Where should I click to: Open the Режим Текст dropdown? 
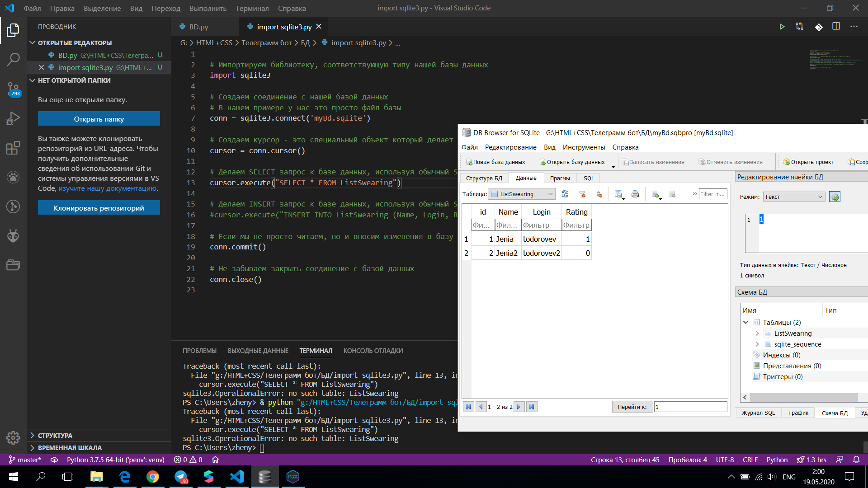tap(794, 197)
